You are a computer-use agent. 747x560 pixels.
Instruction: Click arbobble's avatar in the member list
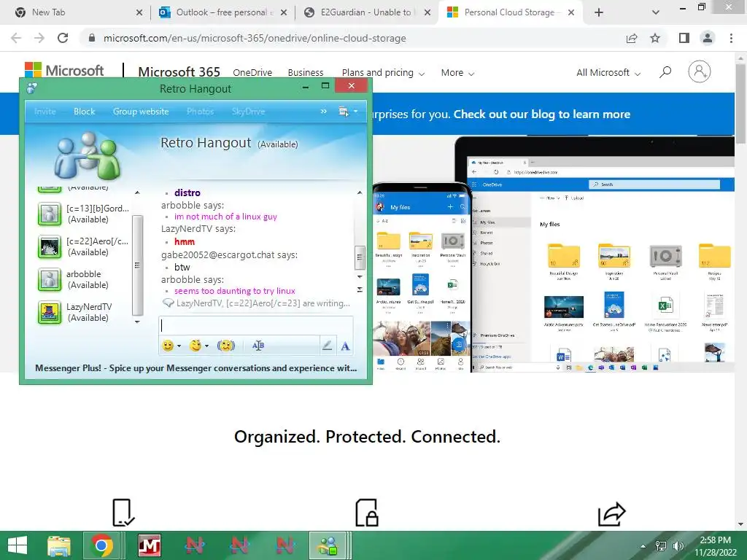coord(50,279)
